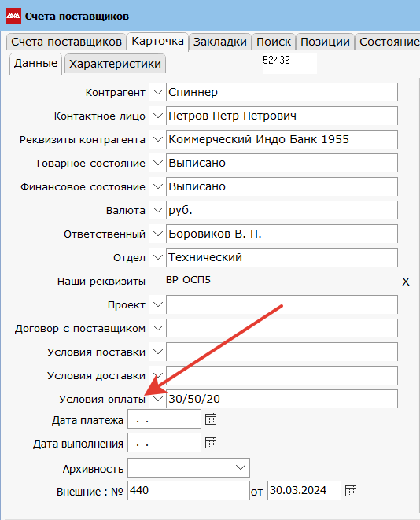Open calendar picker for Дата платежа
Viewport: 420px width, 520px height.
point(211,419)
